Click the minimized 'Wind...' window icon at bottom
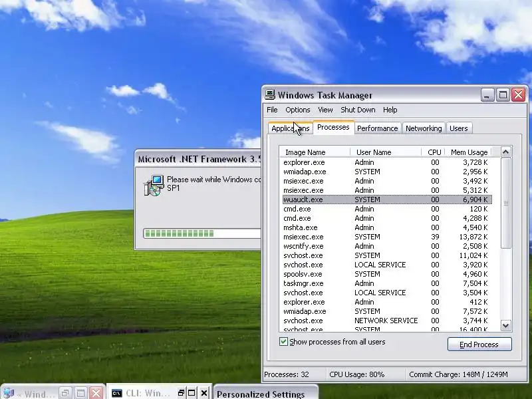Screen dimensions: 532x399 tap(9, 393)
